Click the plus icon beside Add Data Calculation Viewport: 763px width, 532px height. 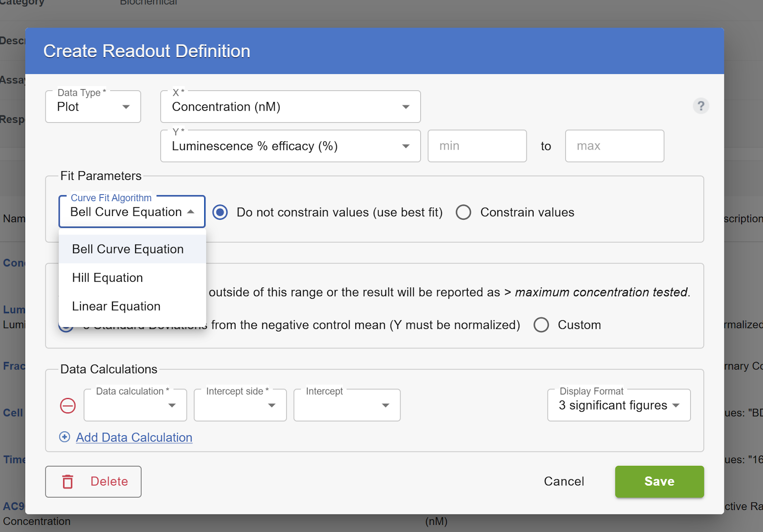click(x=64, y=437)
